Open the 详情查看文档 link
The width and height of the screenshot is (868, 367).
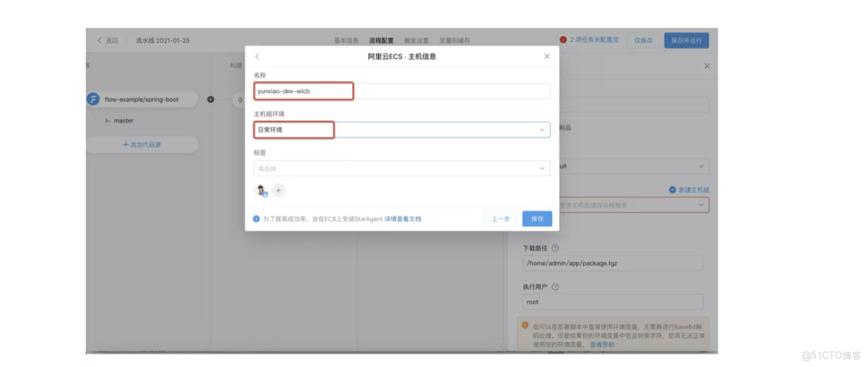click(x=403, y=219)
